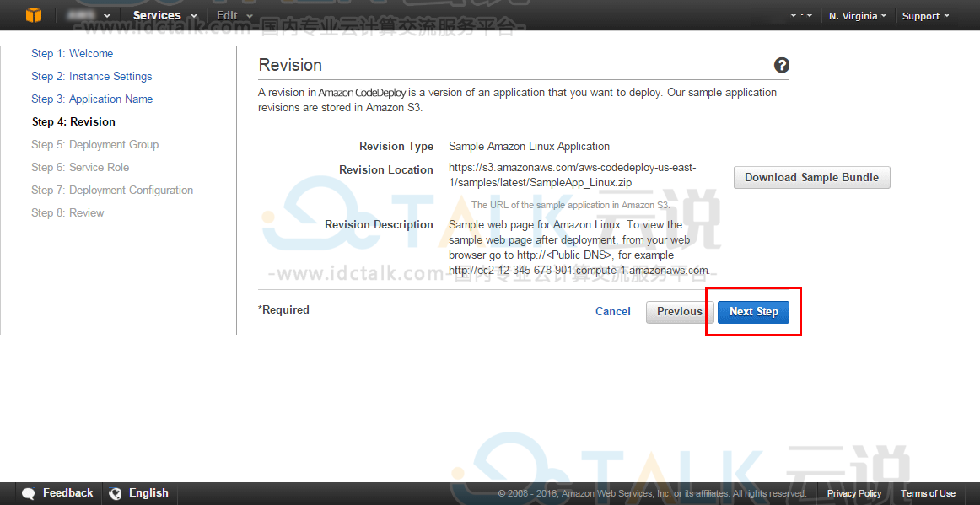This screenshot has width=980, height=505.
Task: Open the Edit dropdown menu
Action: click(x=235, y=16)
